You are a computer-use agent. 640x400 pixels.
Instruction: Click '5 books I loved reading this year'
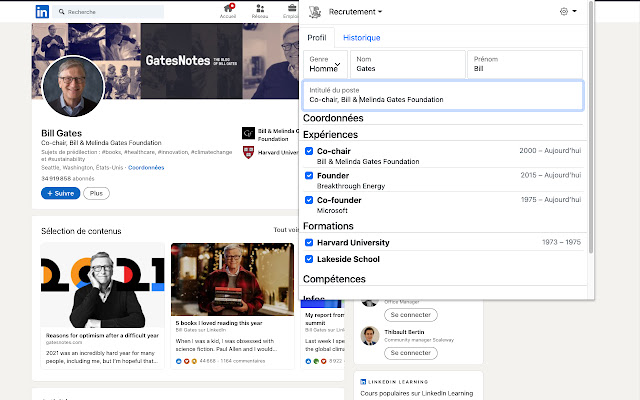pyautogui.click(x=219, y=323)
